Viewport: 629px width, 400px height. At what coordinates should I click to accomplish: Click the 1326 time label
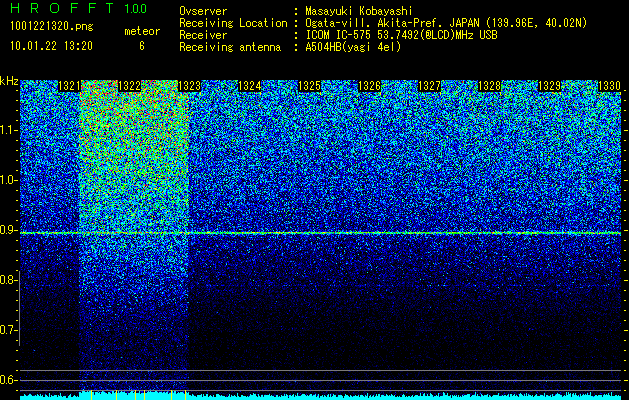[x=369, y=86]
